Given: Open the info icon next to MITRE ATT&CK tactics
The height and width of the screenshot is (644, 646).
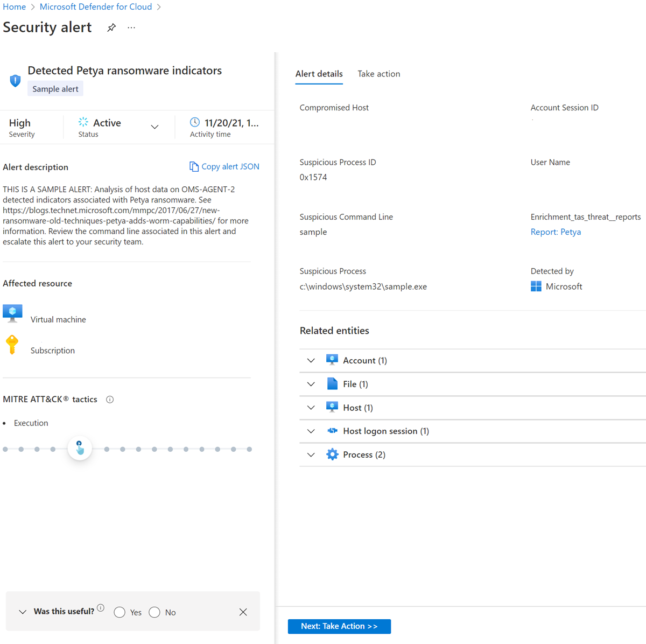Looking at the screenshot, I should [x=110, y=399].
